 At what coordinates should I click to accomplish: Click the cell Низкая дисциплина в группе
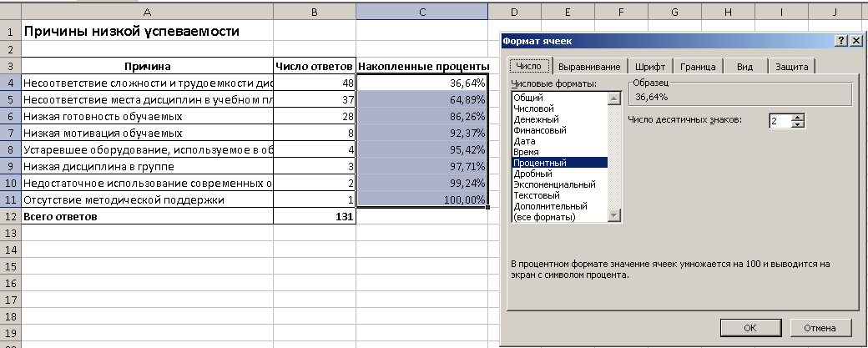pos(147,166)
